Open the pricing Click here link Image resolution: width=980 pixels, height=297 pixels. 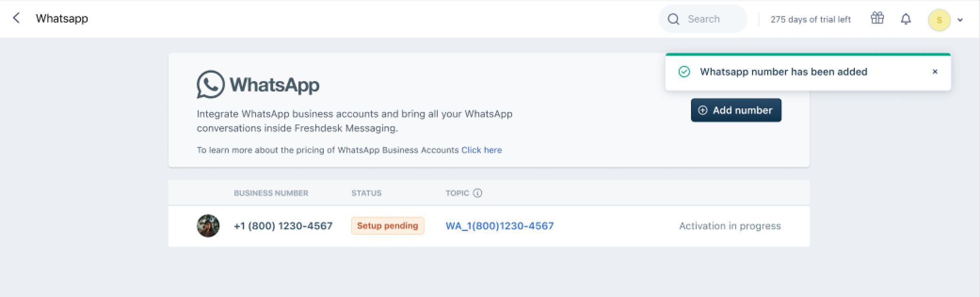[482, 150]
